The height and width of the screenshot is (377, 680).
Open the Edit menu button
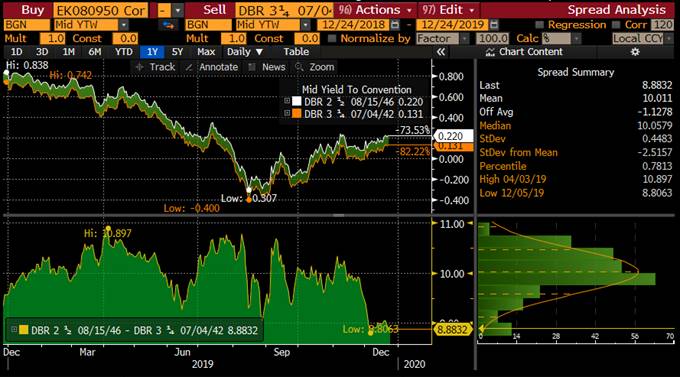[449, 10]
